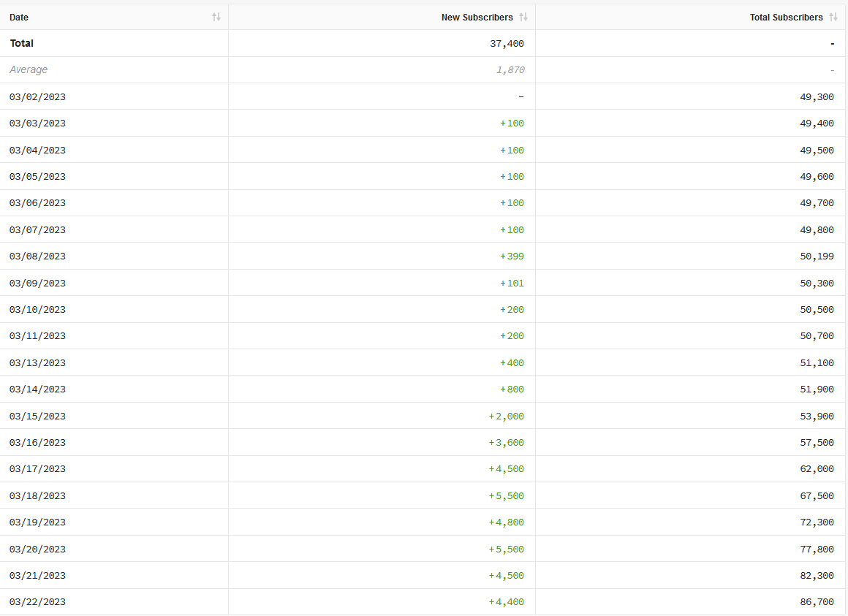This screenshot has width=848, height=616.
Task: Select total subscribers 51,100
Action: click(817, 363)
